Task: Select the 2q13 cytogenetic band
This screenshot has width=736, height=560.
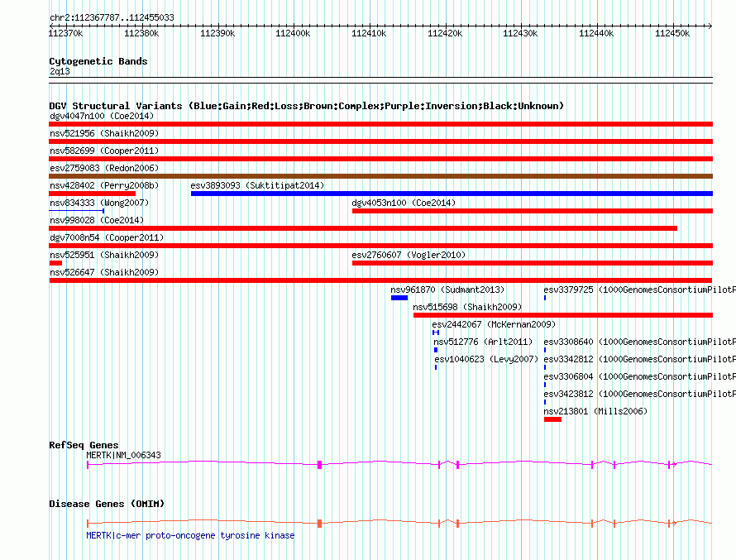Action: pos(60,72)
